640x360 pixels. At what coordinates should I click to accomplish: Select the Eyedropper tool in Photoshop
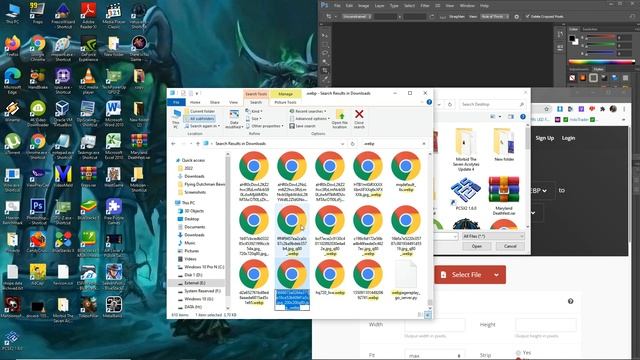[325, 79]
